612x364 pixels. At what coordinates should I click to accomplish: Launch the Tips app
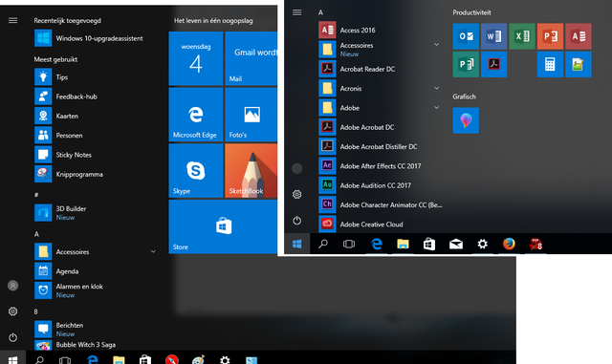click(x=51, y=76)
